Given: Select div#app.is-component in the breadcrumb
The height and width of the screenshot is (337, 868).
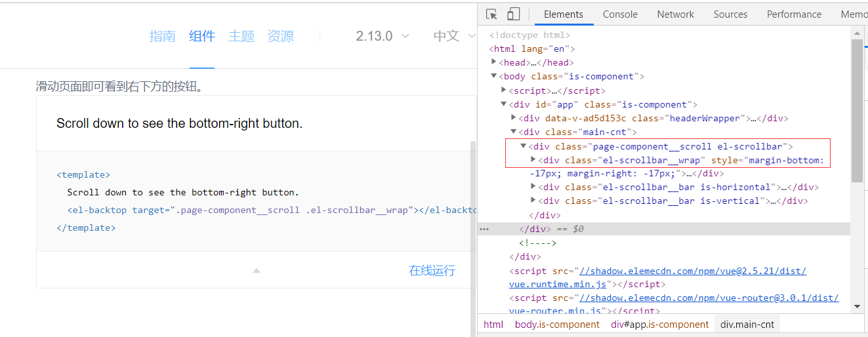Looking at the screenshot, I should 659,325.
